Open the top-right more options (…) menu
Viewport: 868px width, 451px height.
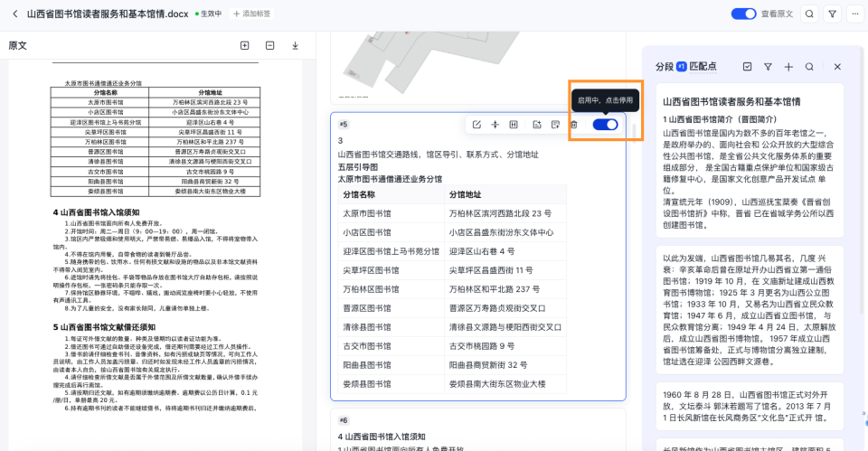854,14
